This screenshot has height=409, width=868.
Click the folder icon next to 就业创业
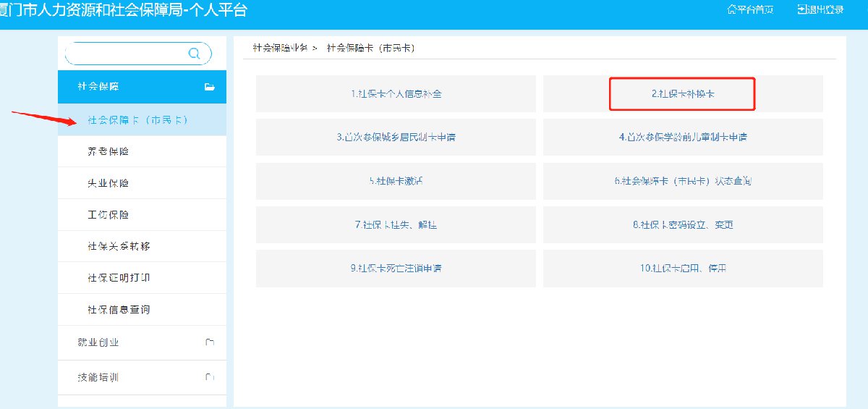coord(210,342)
